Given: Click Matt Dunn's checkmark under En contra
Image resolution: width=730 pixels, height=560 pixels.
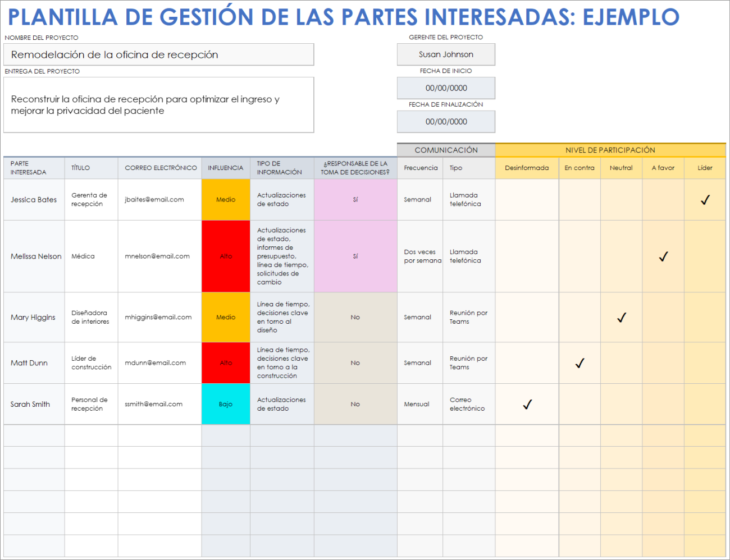Looking at the screenshot, I should [x=580, y=363].
